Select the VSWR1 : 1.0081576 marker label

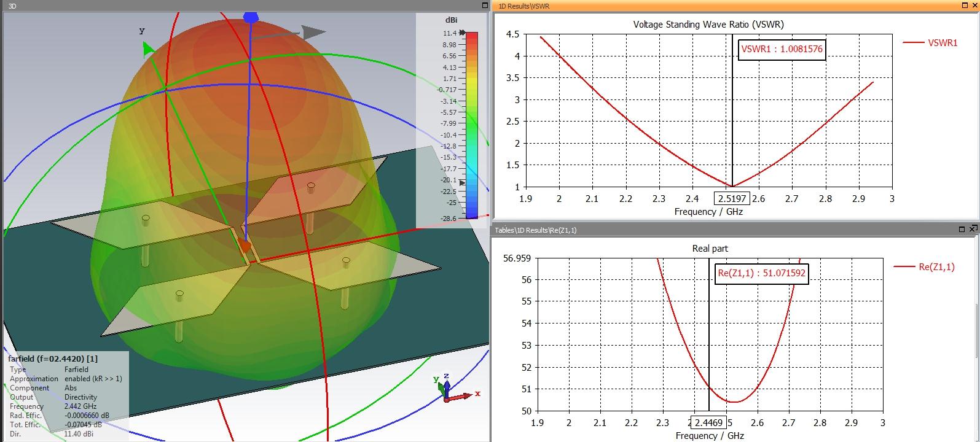pyautogui.click(x=782, y=49)
